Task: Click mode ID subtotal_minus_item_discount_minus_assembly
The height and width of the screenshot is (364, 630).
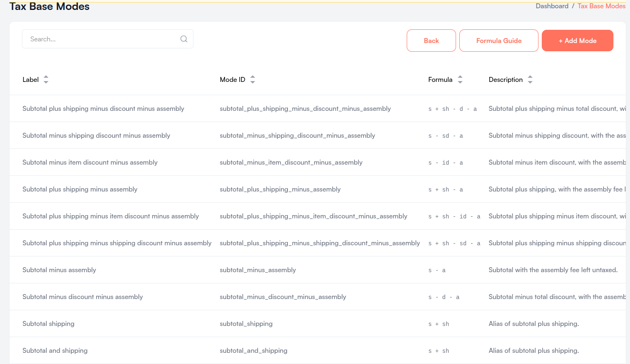Action: [x=291, y=162]
